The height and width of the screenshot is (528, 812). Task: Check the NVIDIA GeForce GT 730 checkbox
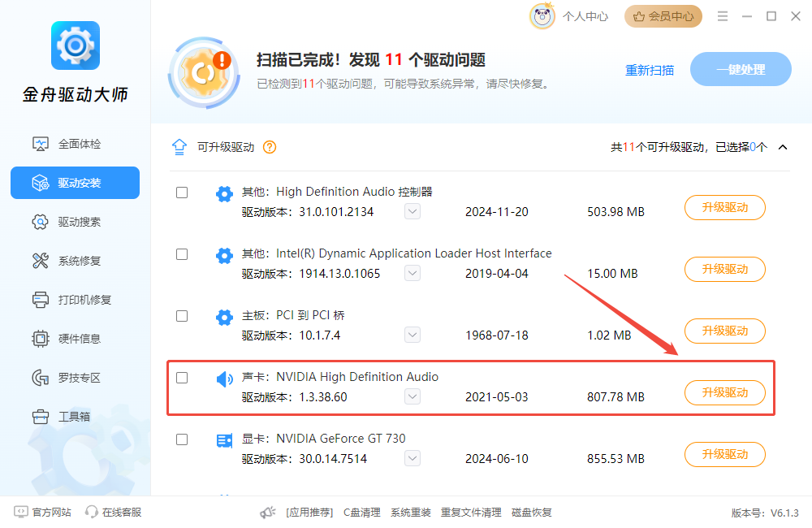tap(182, 439)
